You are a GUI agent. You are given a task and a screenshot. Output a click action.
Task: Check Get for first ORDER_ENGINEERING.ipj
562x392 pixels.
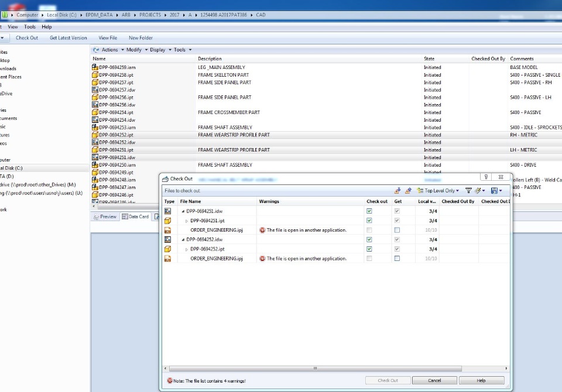397,230
